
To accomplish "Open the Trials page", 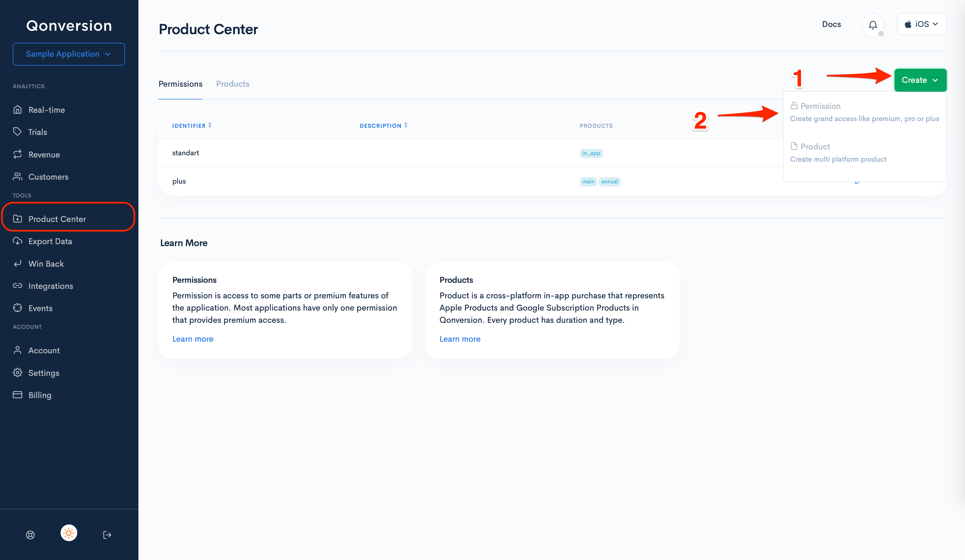I will point(38,132).
